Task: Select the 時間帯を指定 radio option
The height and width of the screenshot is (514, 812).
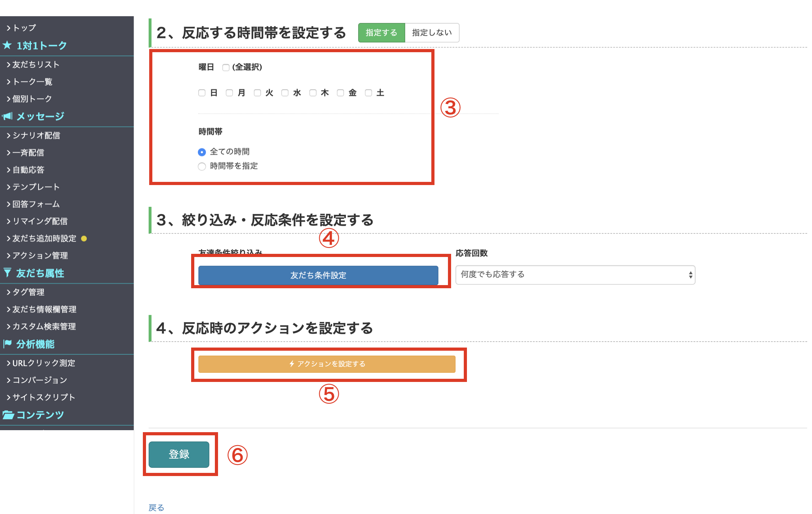Action: point(202,166)
